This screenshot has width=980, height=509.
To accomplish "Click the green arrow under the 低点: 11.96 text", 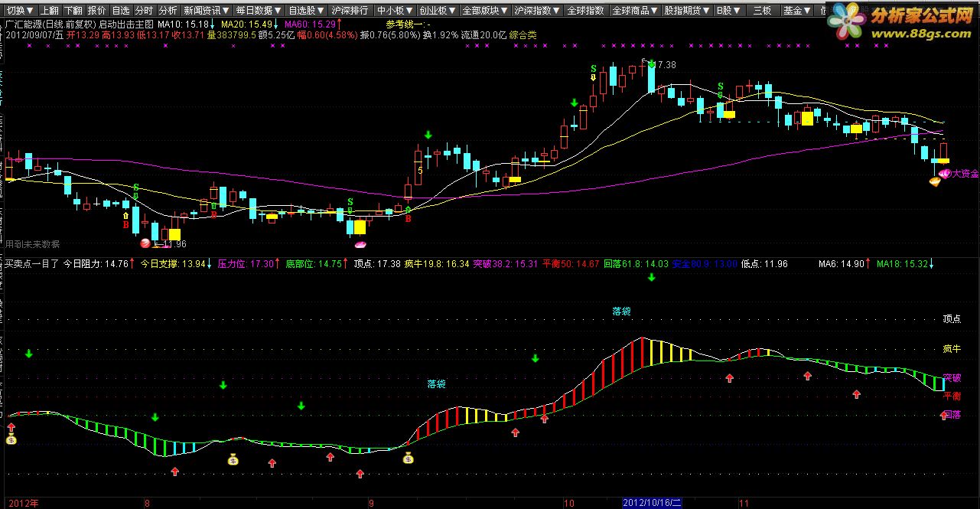I will click(651, 277).
